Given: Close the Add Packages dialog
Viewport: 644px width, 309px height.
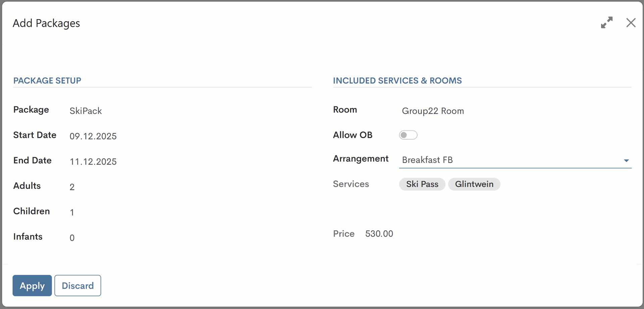Looking at the screenshot, I should [631, 23].
